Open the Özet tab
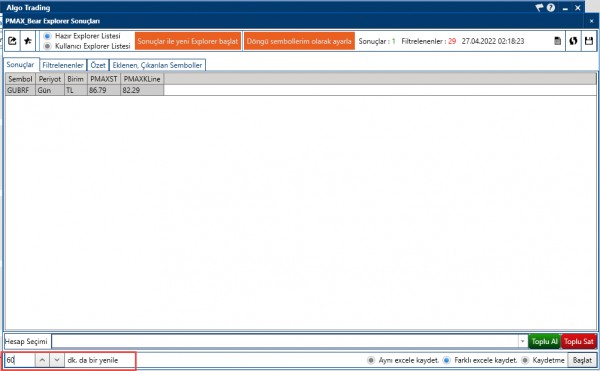600x371 pixels. pos(98,65)
